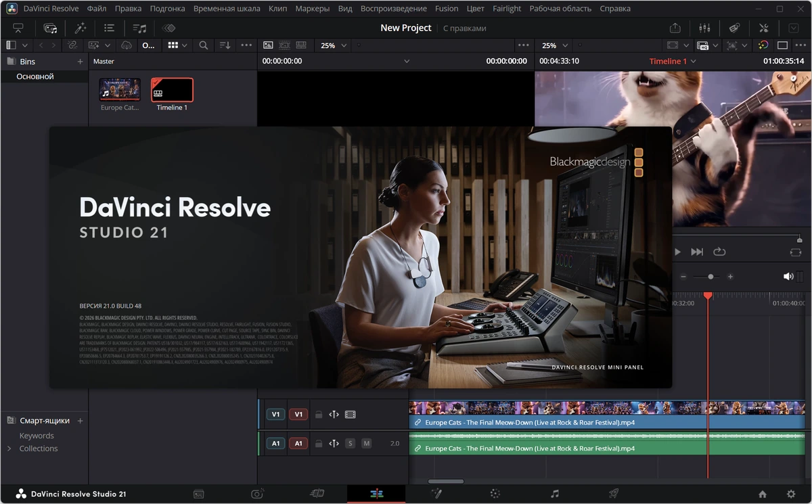Viewport: 812px width, 504px height.
Task: Select the Europe Cat clip thumbnail
Action: coord(120,89)
